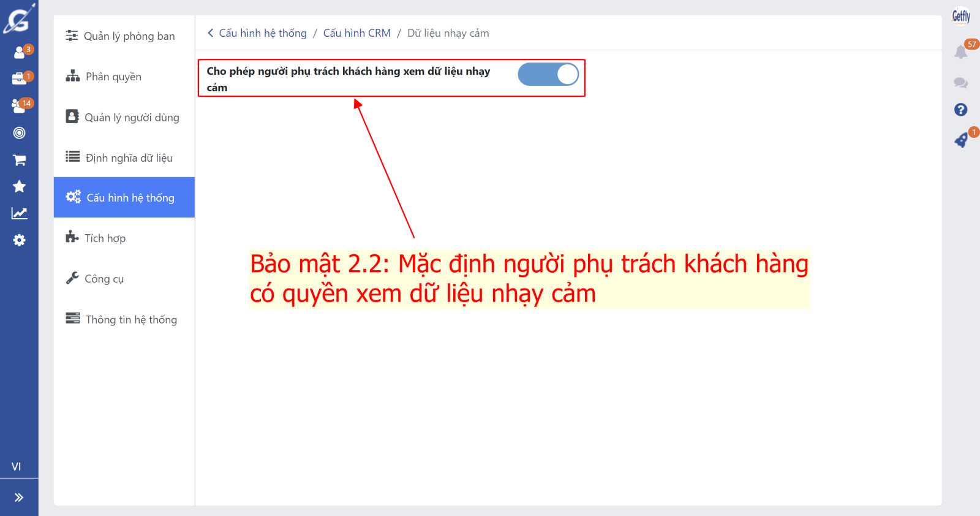Click the Getfly logo in top right
Image resolution: width=980 pixels, height=516 pixels.
[x=960, y=16]
